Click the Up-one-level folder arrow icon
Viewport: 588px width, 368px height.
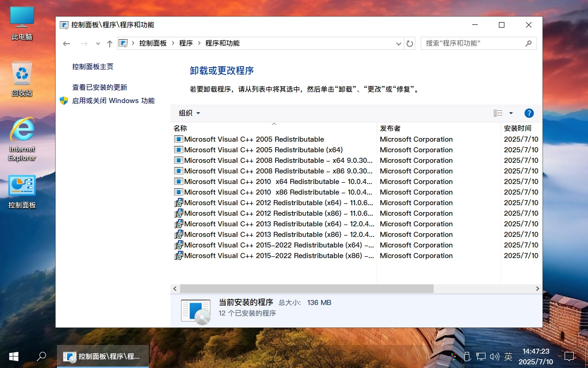point(109,43)
